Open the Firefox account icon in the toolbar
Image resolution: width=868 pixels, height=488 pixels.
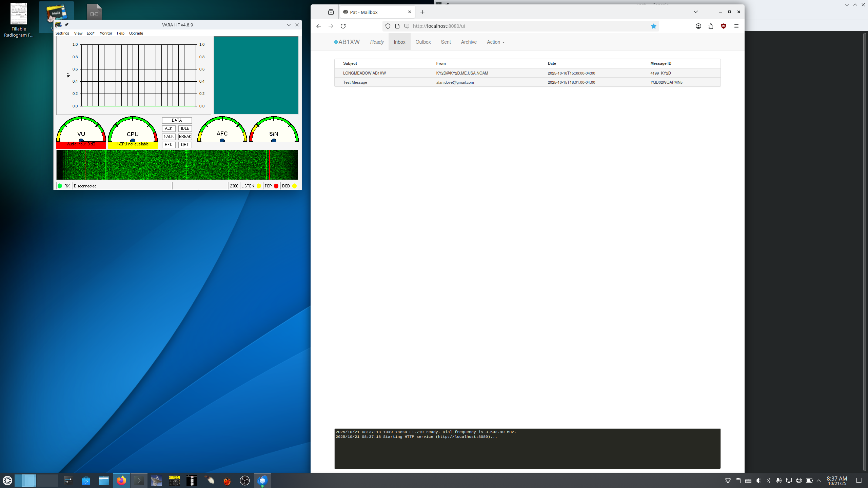698,26
